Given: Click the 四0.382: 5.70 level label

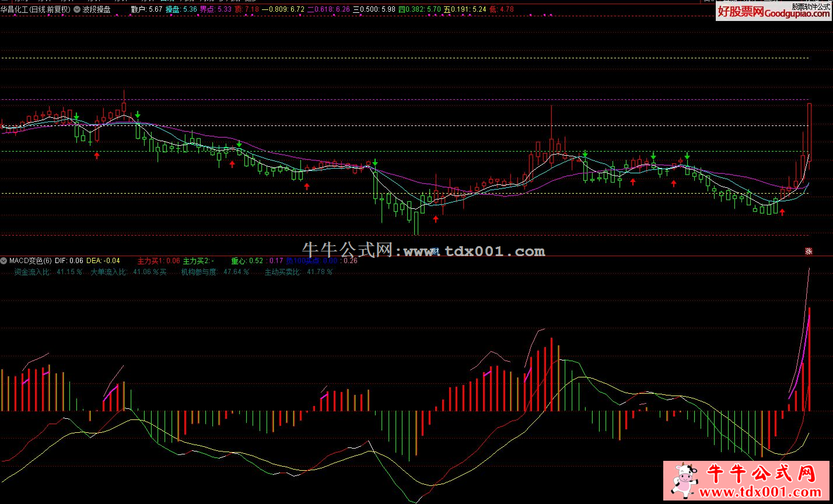Looking at the screenshot, I should 419,9.
